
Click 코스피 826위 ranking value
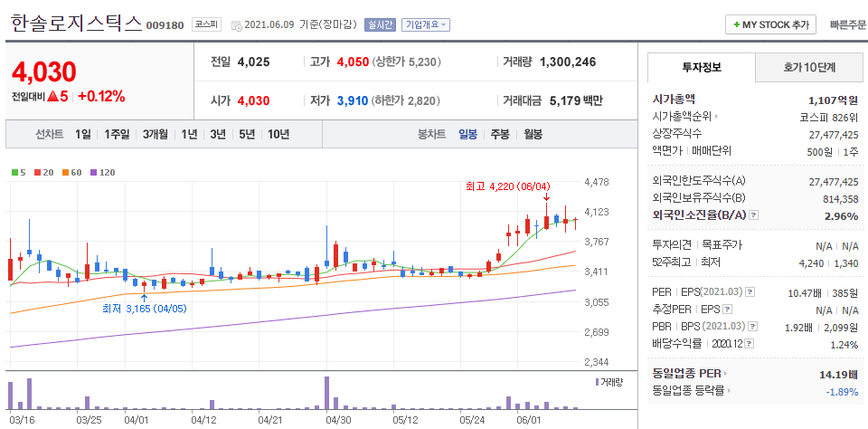click(829, 118)
